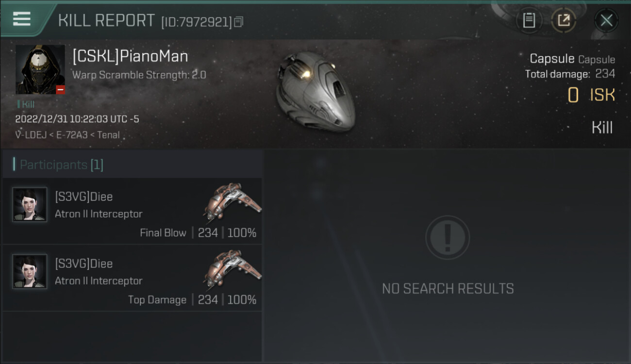The height and width of the screenshot is (364, 631).
Task: Click the Kill label under portrait
Action: (28, 104)
